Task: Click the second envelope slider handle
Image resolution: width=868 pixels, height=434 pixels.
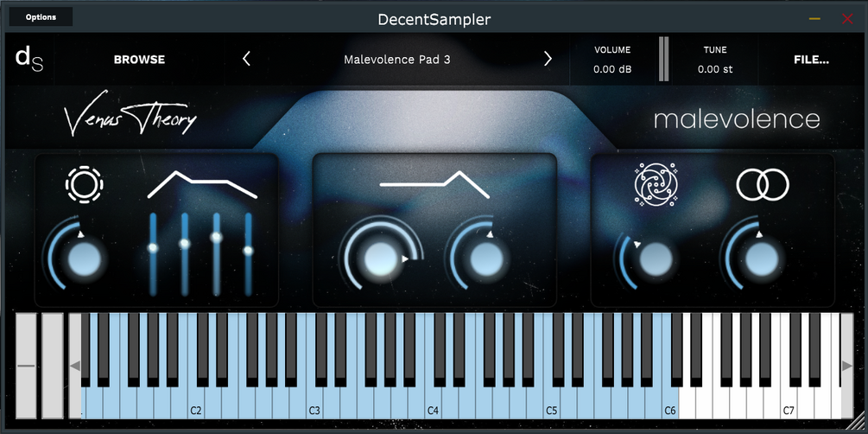Action: click(x=185, y=243)
